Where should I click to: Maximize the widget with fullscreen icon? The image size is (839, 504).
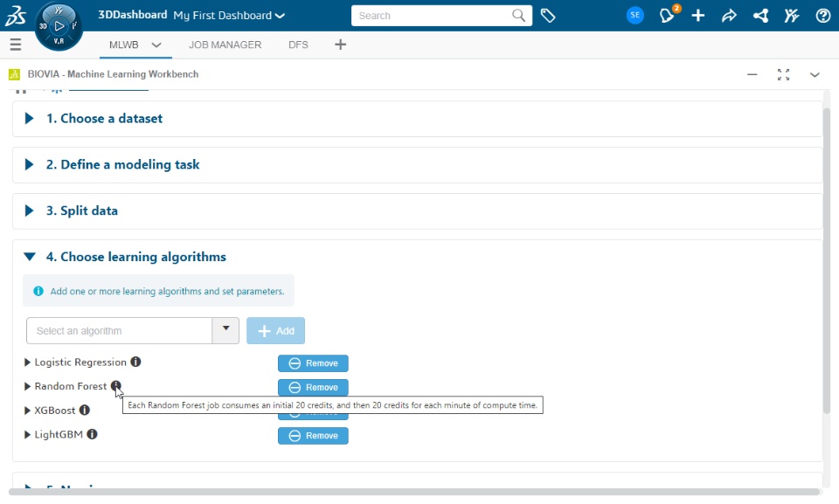(x=783, y=74)
